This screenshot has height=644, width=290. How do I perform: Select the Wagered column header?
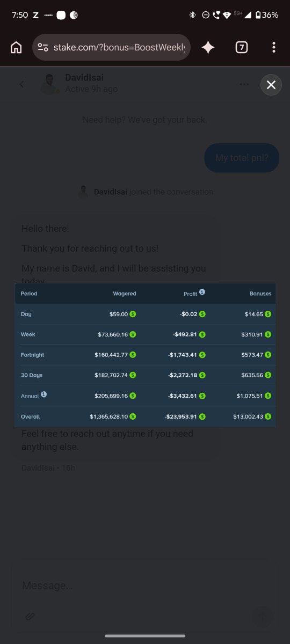[x=125, y=294]
